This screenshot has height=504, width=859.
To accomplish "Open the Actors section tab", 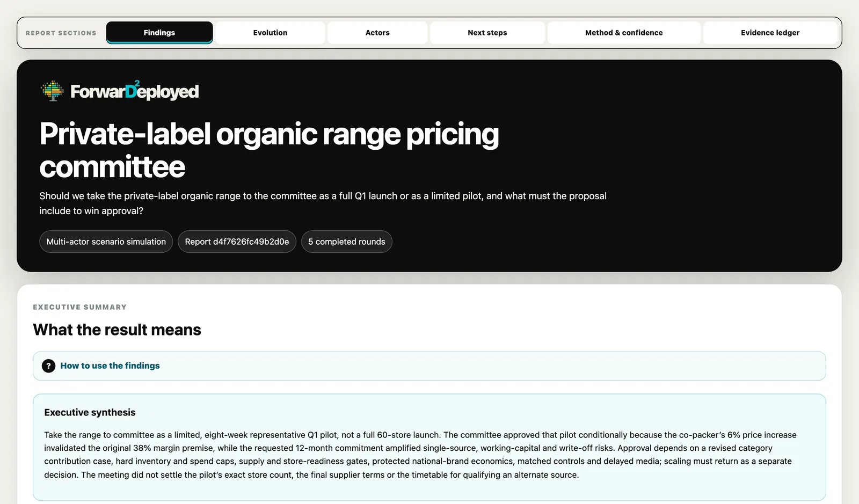I will point(377,33).
